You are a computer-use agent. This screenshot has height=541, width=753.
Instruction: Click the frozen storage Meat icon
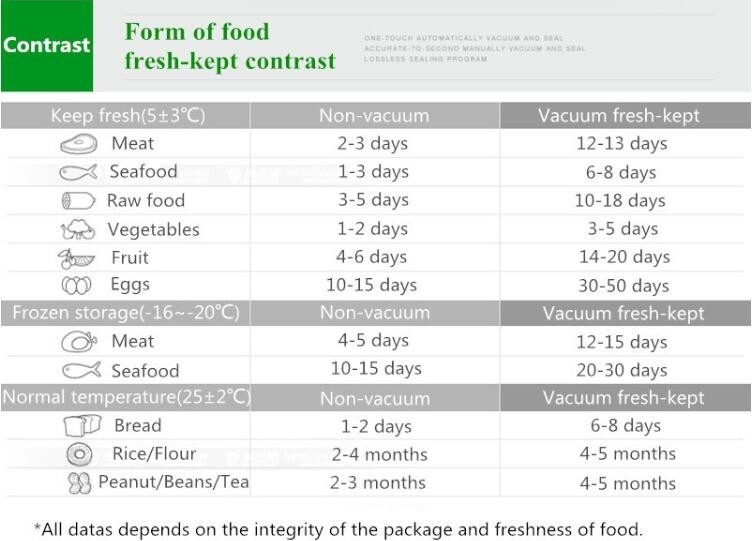[x=79, y=342]
